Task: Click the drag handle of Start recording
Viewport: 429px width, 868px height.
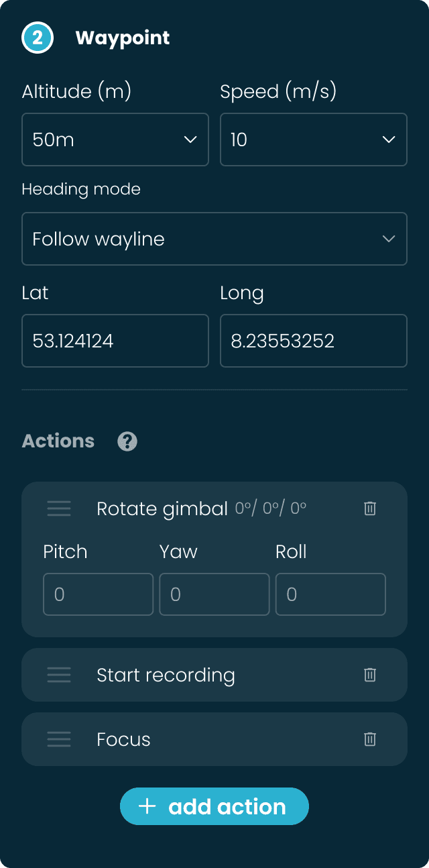Action: (x=59, y=675)
